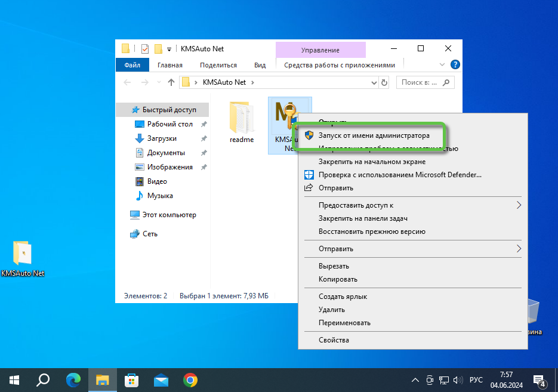This screenshot has width=558, height=392.
Task: Select 'Сеть' in navigation pane
Action: click(150, 234)
